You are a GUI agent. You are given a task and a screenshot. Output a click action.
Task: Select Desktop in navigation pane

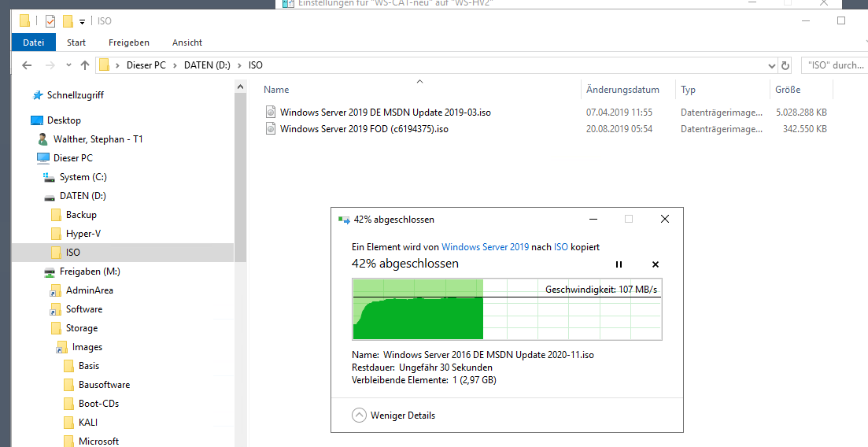tap(64, 120)
